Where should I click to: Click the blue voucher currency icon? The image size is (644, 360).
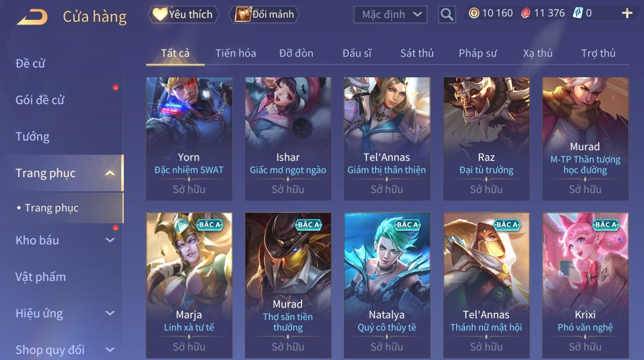click(x=578, y=13)
